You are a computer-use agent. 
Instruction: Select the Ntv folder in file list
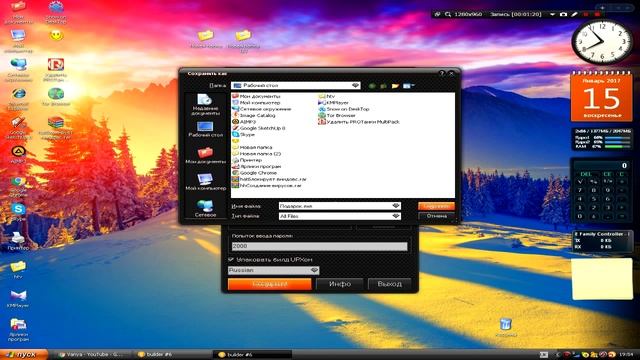click(327, 96)
